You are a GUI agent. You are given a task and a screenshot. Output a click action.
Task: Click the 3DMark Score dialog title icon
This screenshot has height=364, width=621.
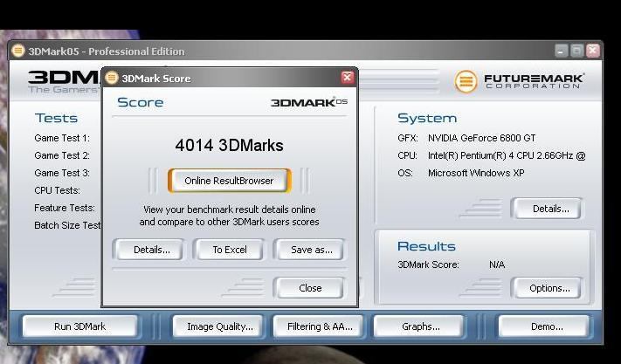coord(112,78)
